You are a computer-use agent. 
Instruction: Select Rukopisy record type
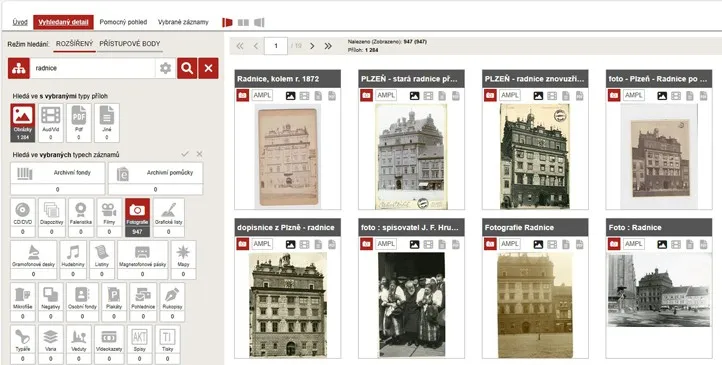coord(172,302)
